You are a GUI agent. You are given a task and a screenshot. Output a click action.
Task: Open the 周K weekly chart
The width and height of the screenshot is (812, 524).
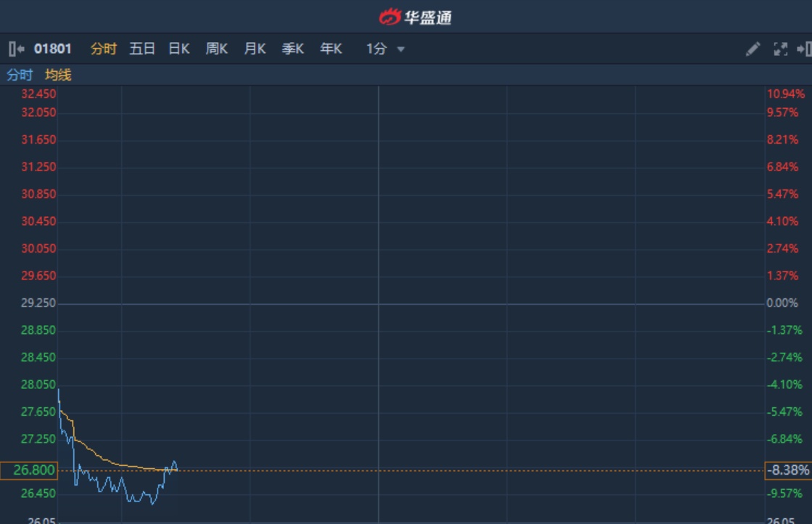pyautogui.click(x=216, y=49)
